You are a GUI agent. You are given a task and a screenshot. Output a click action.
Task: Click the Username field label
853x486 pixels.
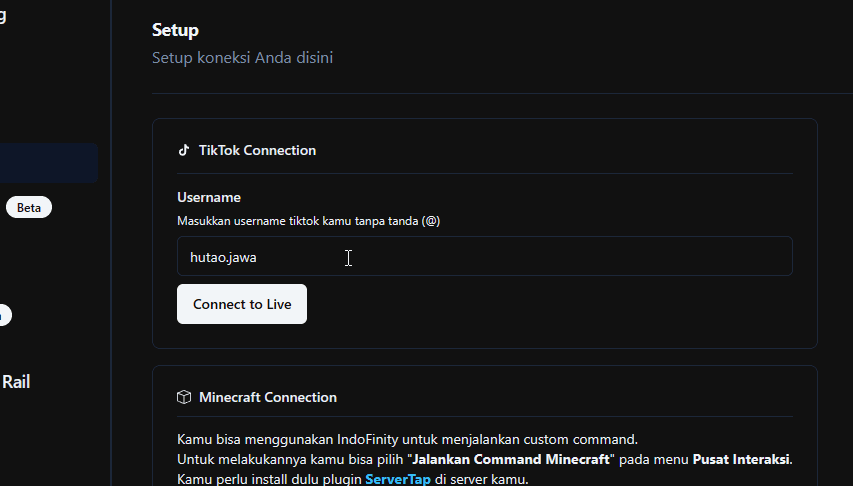tap(209, 197)
